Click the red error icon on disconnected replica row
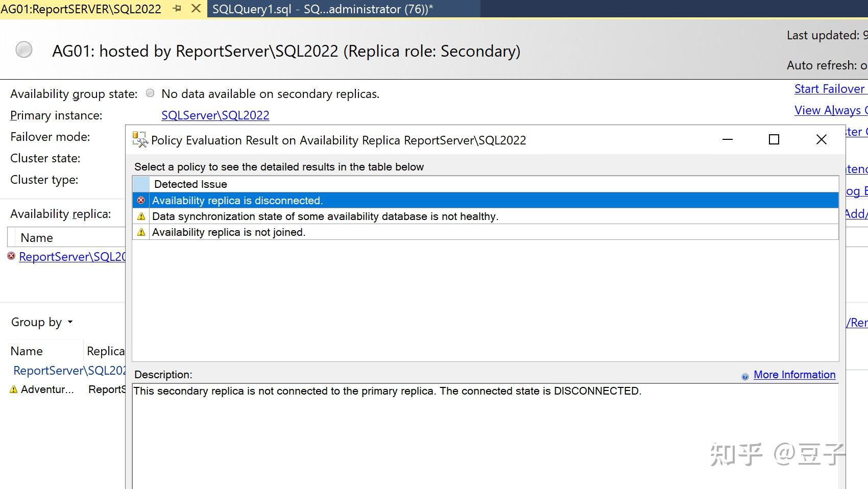 tap(141, 200)
